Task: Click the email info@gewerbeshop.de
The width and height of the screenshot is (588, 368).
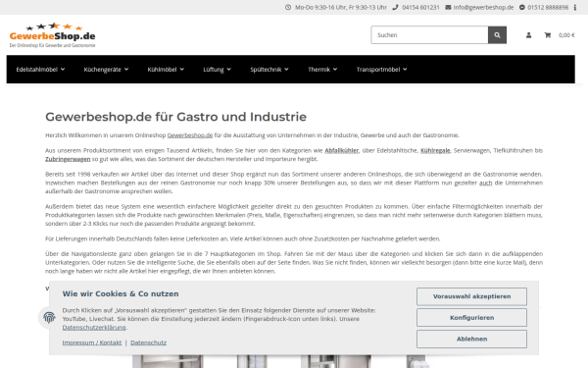Action: (483, 7)
